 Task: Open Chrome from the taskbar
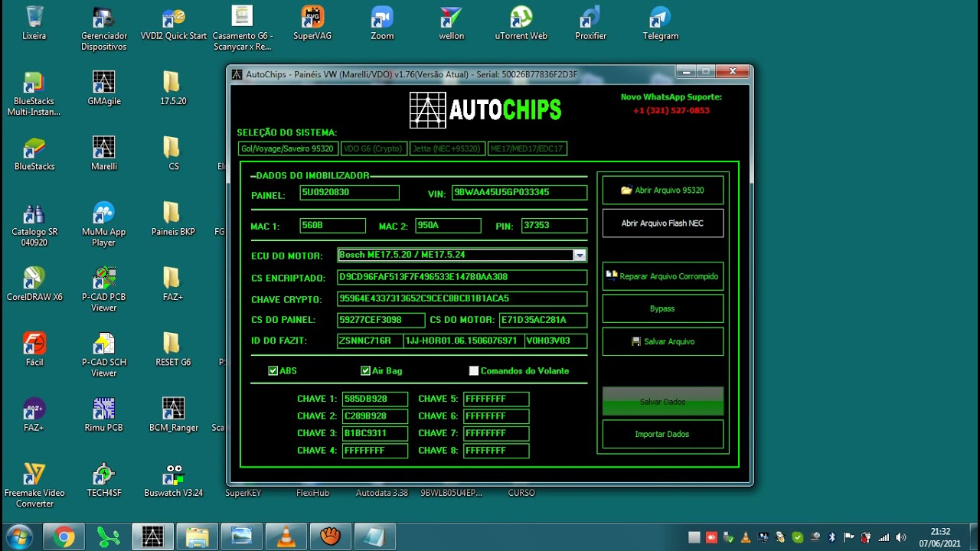coord(64,537)
